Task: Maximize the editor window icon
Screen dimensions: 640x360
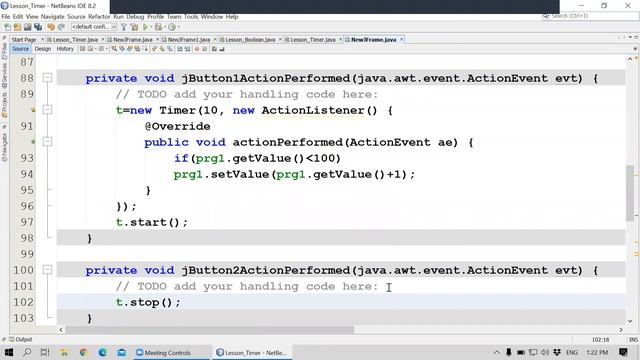Action: (636, 37)
